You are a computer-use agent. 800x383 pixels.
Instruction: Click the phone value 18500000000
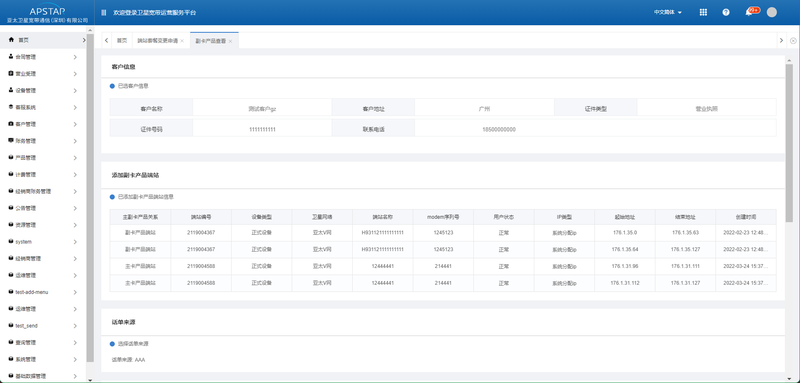tap(499, 130)
